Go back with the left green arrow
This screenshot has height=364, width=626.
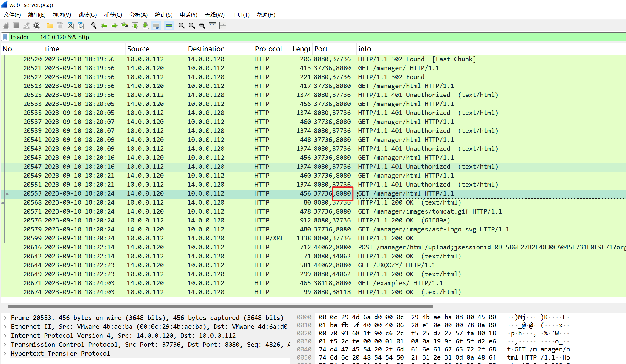(x=104, y=26)
